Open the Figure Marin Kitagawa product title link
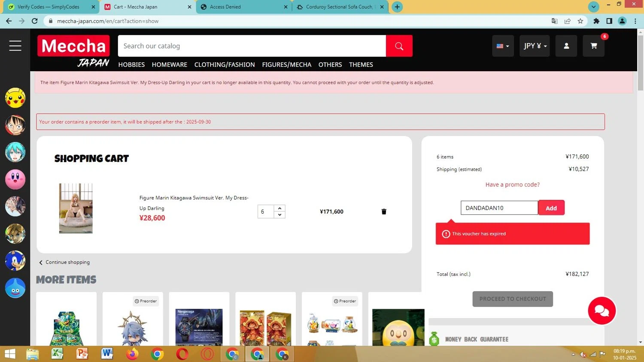The width and height of the screenshot is (644, 362). [194, 203]
